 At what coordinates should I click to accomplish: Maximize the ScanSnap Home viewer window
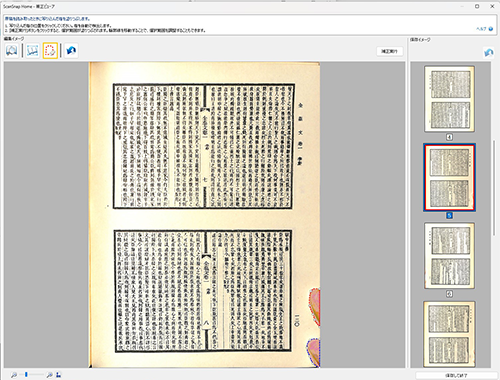[x=477, y=6]
